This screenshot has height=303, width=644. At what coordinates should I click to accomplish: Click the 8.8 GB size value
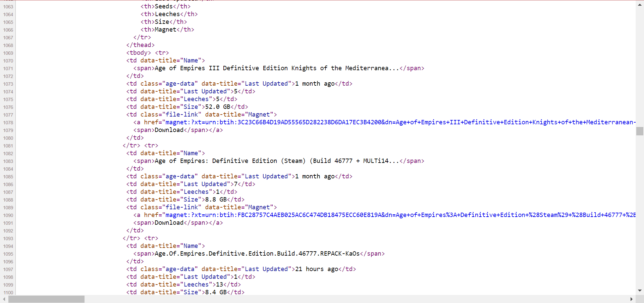[x=216, y=200]
